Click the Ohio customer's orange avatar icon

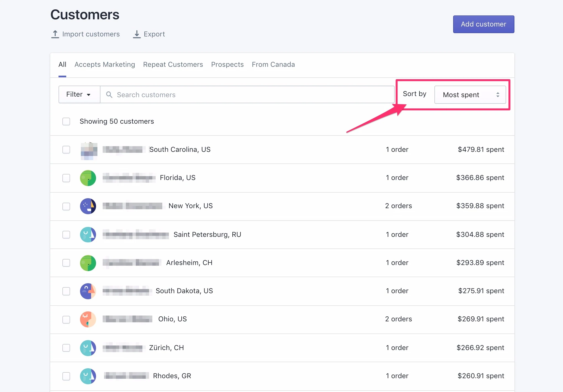pyautogui.click(x=88, y=319)
